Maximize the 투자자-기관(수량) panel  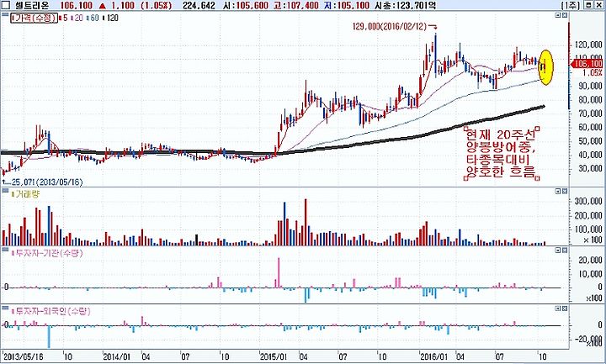point(558,251)
